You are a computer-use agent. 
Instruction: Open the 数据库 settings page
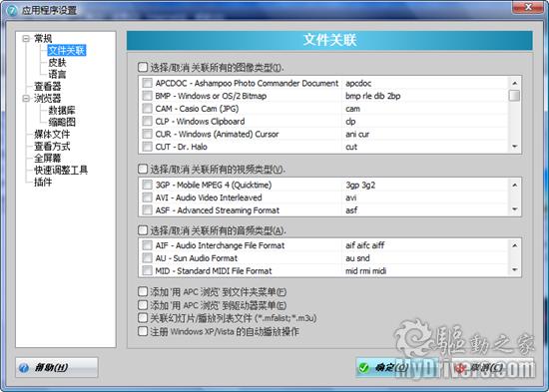tap(62, 111)
